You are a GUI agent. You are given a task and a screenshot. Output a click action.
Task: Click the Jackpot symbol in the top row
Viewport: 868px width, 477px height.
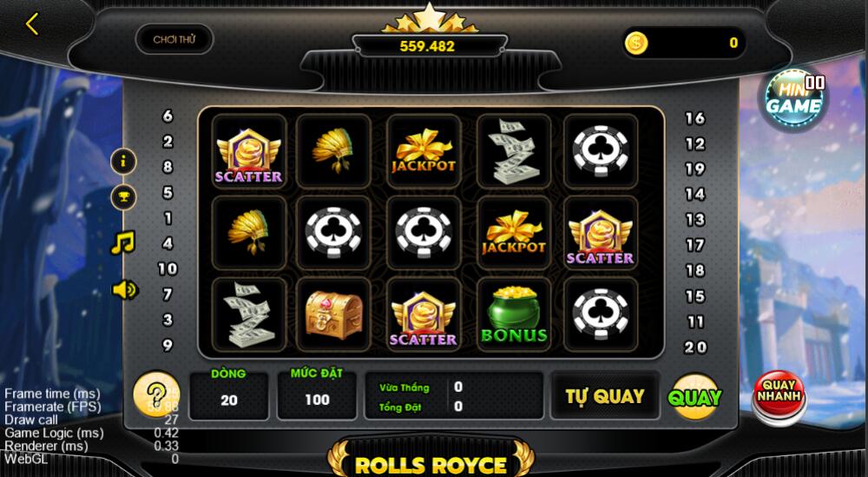[424, 151]
